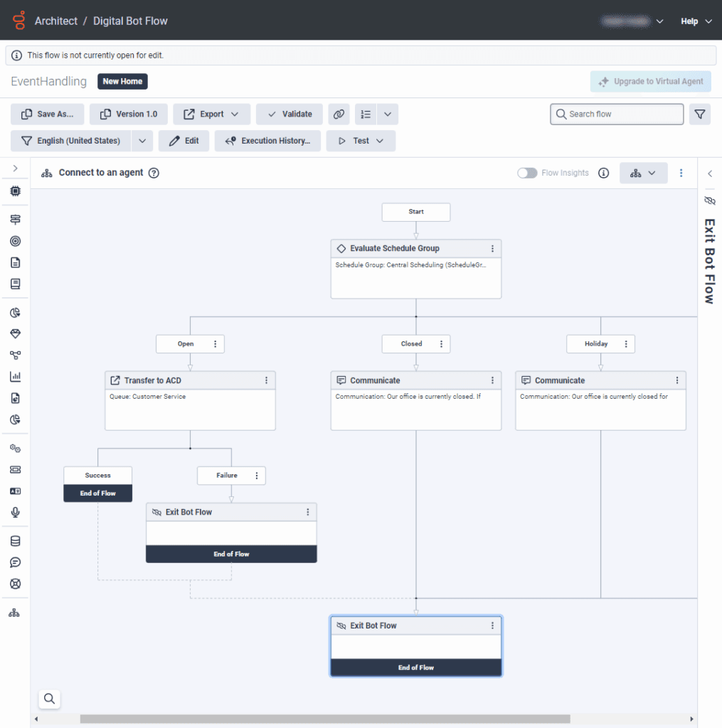
Task: Select the bar chart tool in the sidebar
Action: 14,376
